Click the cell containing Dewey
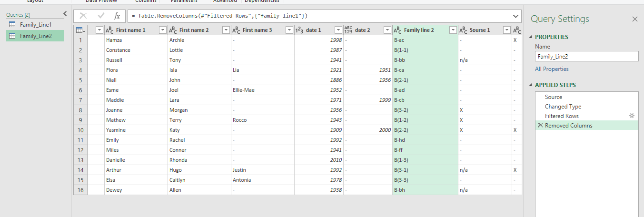This screenshot has height=217, width=644. pos(136,190)
